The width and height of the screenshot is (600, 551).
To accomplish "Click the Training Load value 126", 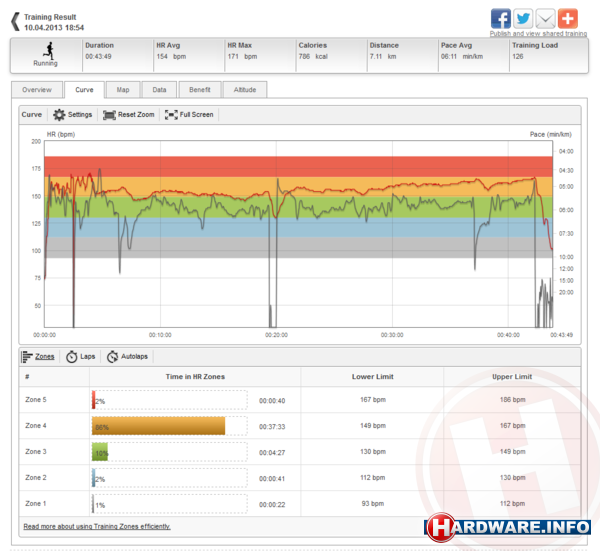I will click(518, 57).
